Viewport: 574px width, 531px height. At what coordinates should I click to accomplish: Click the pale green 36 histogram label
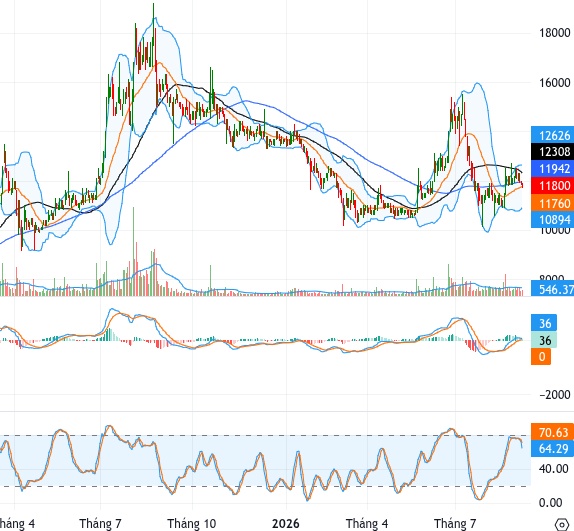(544, 340)
